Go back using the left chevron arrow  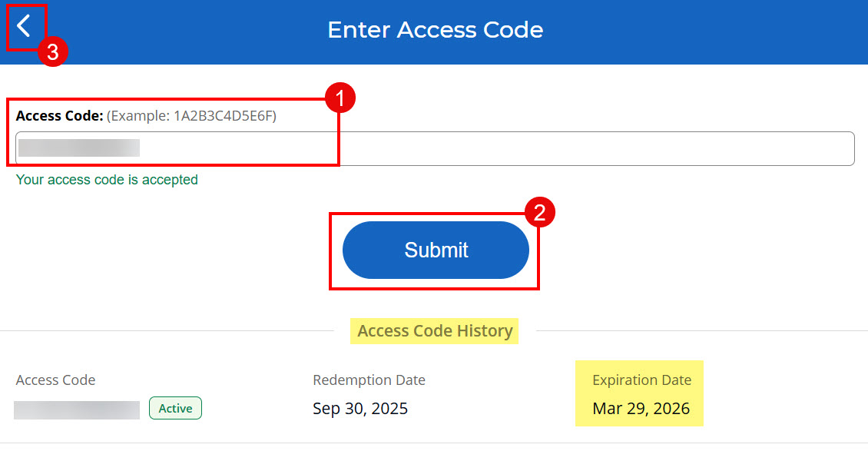(x=25, y=27)
